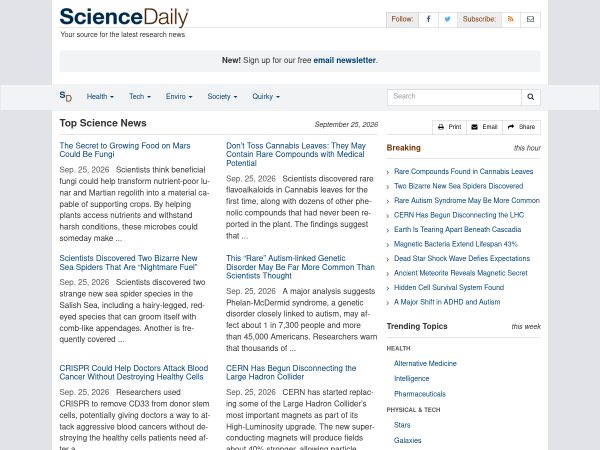Open the Cannabis leaves rare compounds article
This screenshot has height=450, width=600.
click(x=296, y=154)
